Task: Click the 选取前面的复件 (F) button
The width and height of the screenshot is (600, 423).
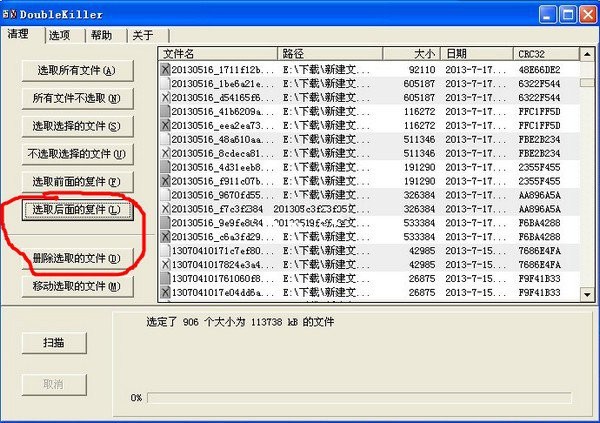Action: [77, 181]
